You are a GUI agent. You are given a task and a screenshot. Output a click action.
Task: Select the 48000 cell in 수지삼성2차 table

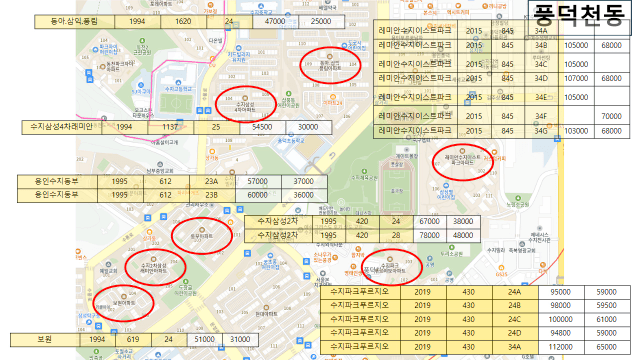point(463,236)
